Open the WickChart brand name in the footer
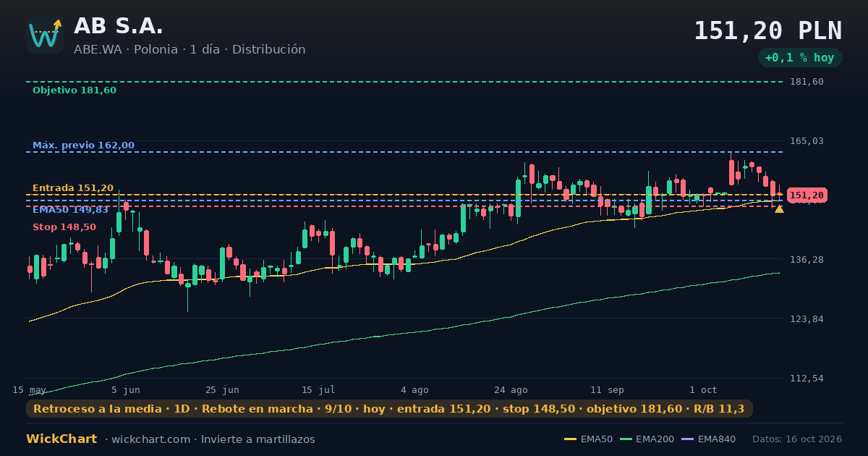This screenshot has width=868, height=456. tap(61, 439)
